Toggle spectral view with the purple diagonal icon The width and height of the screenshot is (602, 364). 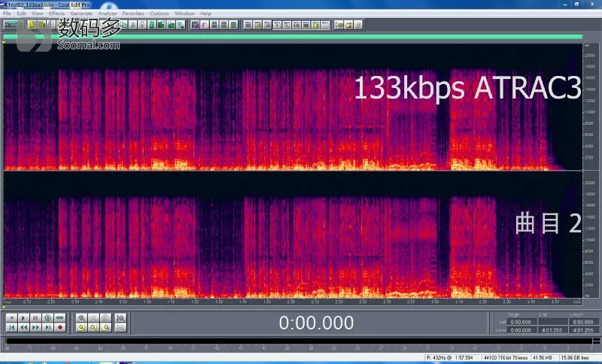click(195, 25)
